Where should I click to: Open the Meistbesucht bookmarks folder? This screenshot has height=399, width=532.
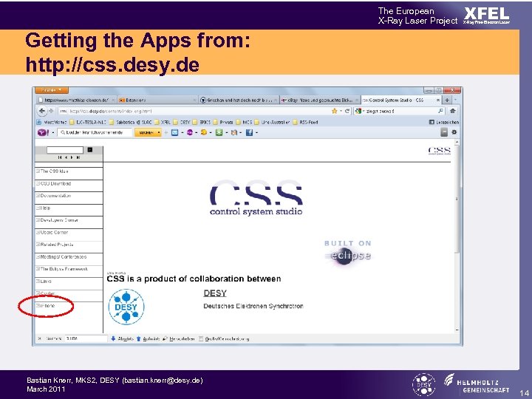coord(52,122)
